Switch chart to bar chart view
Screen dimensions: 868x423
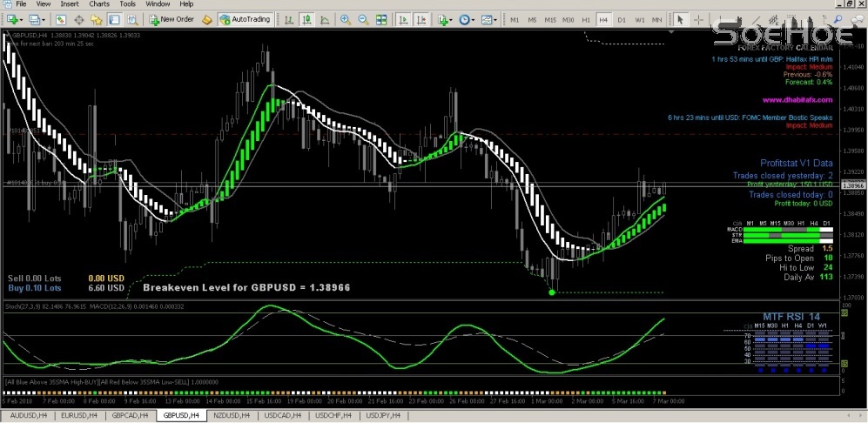(288, 19)
